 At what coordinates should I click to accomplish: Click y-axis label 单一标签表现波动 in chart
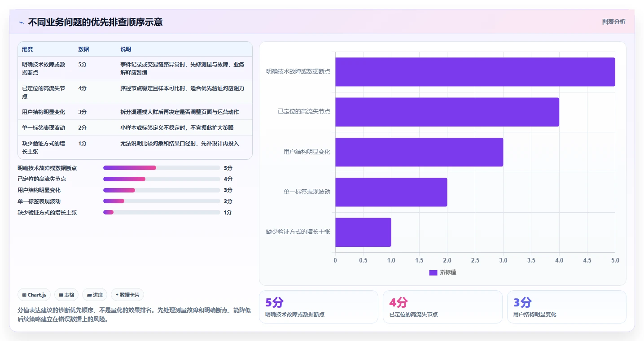point(307,192)
